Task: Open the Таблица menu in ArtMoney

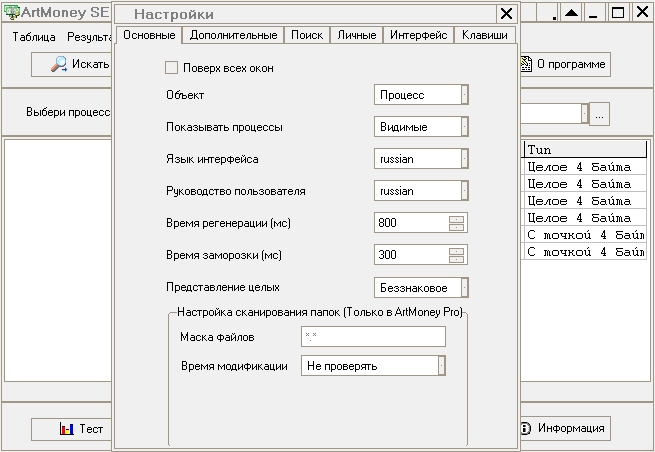Action: (x=34, y=37)
